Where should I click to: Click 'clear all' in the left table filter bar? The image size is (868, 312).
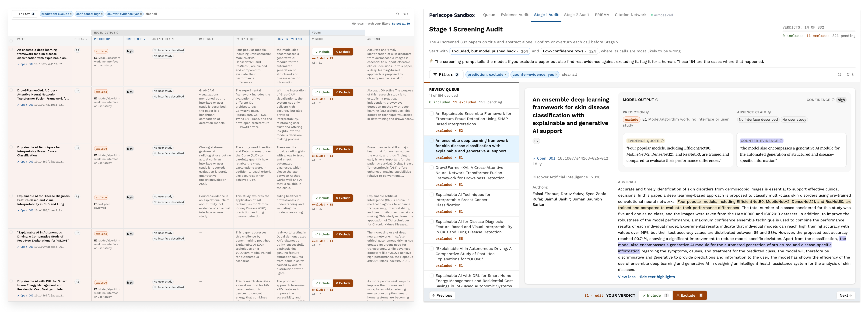(x=151, y=14)
